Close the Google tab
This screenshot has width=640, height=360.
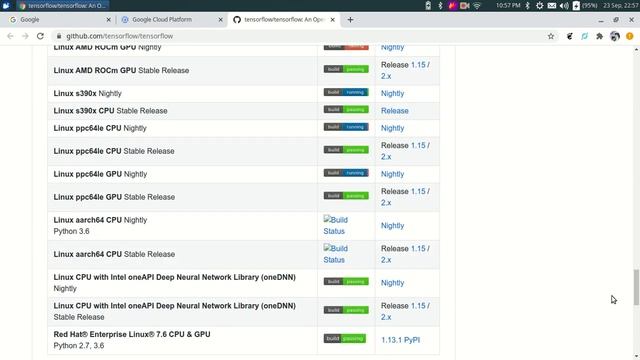[108, 20]
